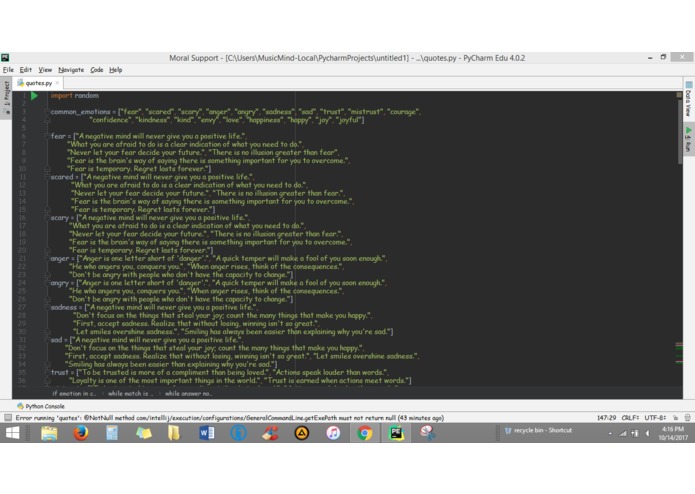Close the quotes.py tab

point(57,83)
